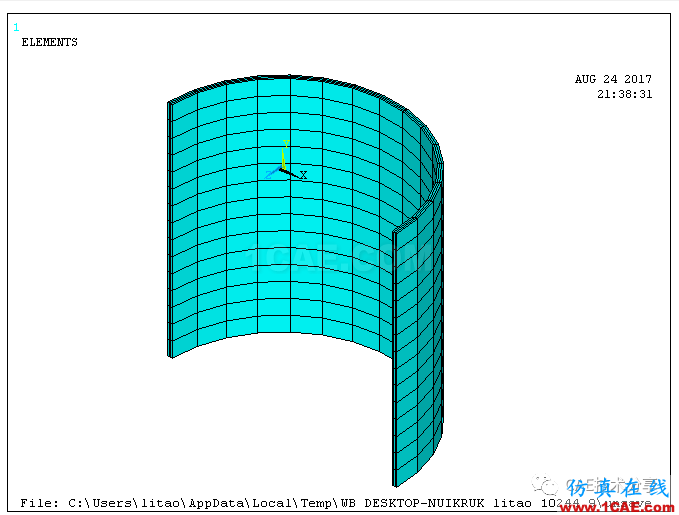The height and width of the screenshot is (515, 679).
Task: Click the 21:38:31 timestamp
Action: 624,94
